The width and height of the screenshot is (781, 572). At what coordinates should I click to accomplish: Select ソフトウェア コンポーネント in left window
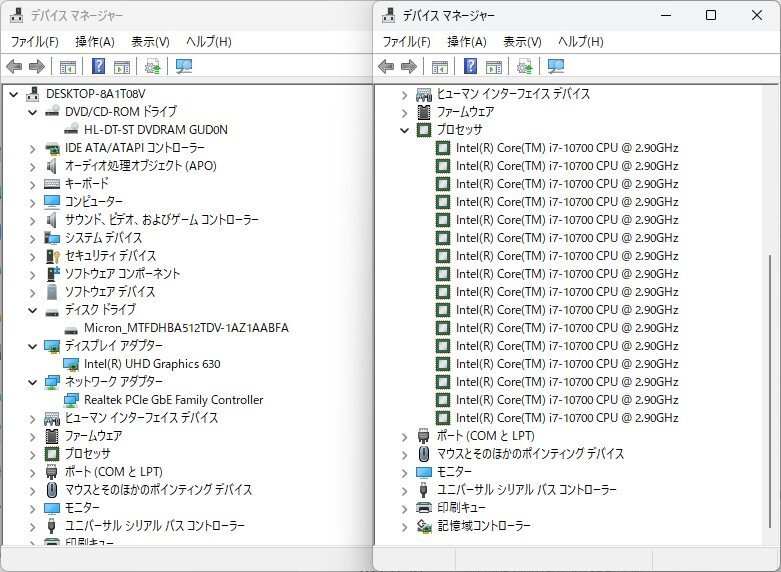coord(122,274)
